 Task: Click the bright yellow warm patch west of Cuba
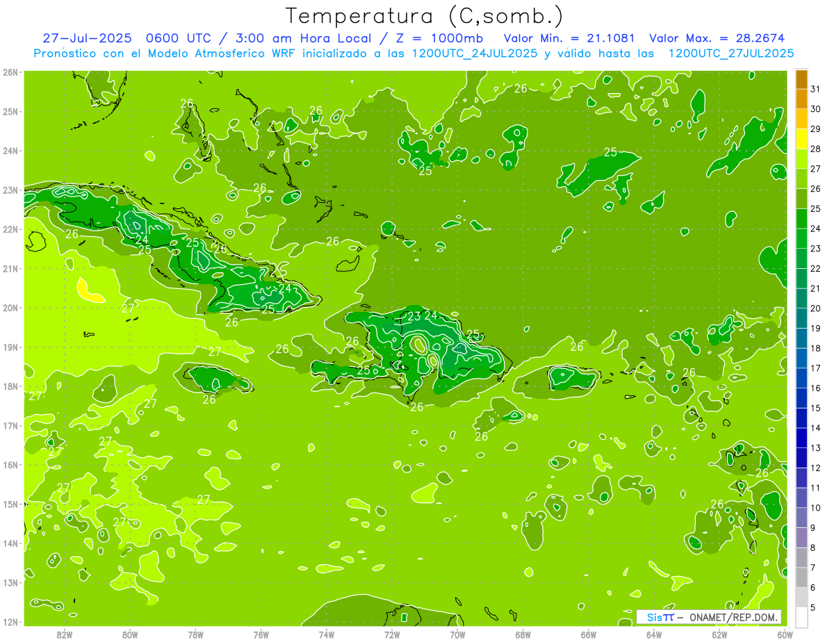click(90, 290)
